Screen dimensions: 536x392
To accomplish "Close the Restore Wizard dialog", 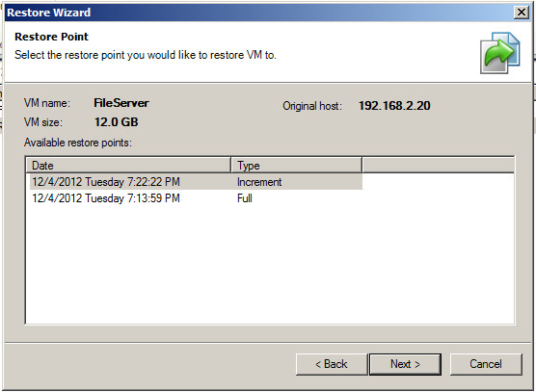I will point(521,13).
